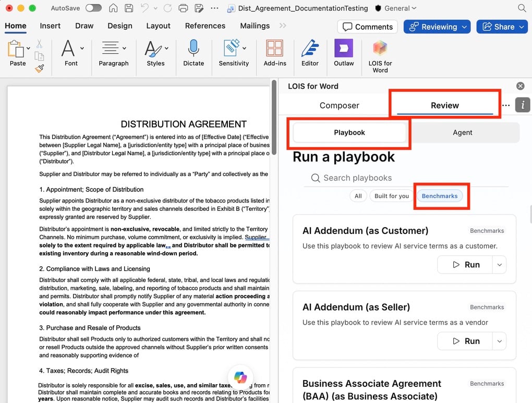Click the document check icon beside Print
Image resolution: width=532 pixels, height=403 pixels.
point(199,8)
